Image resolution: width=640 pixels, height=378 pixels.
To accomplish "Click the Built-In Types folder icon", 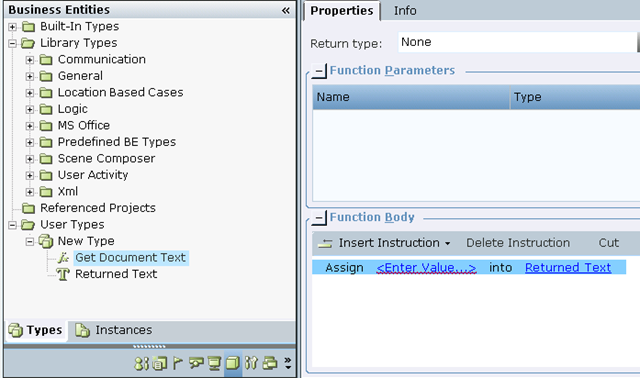I will 29,27.
